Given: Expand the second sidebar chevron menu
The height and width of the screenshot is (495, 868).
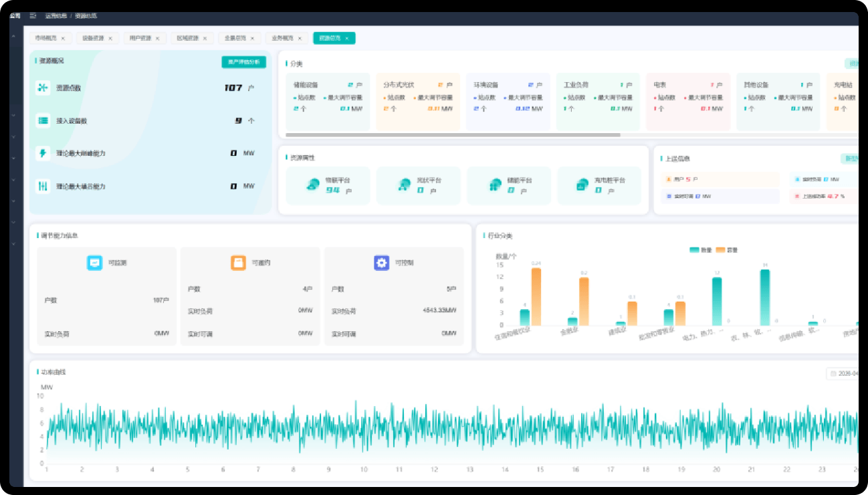Looking at the screenshot, I should pyautogui.click(x=13, y=116).
